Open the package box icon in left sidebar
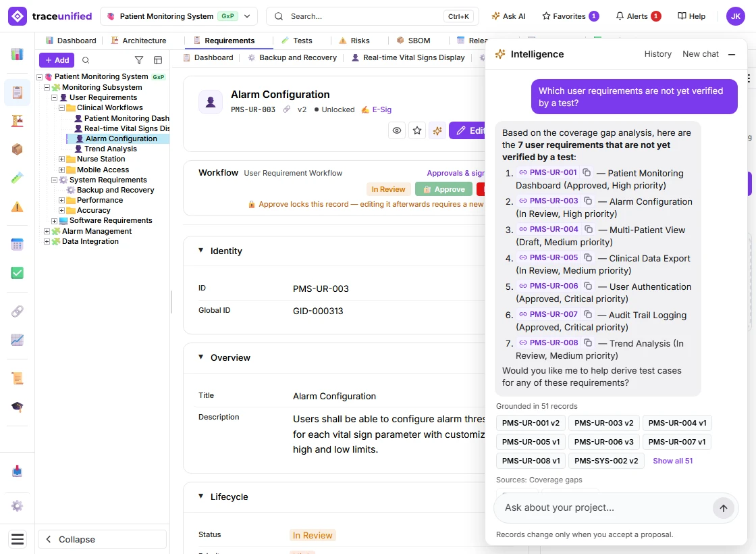Image resolution: width=756 pixels, height=554 pixels. point(18,149)
